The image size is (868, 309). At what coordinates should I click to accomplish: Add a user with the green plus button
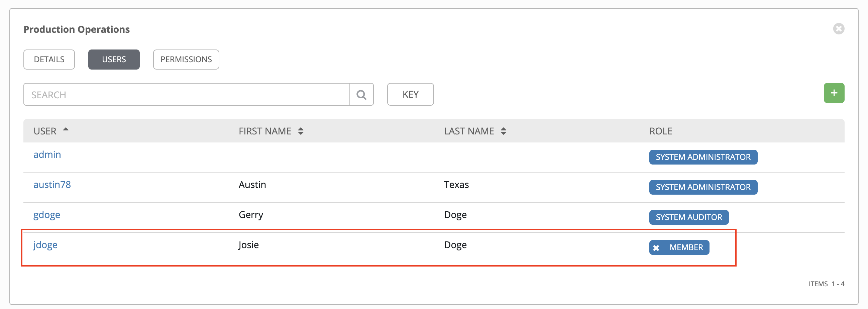tap(834, 93)
